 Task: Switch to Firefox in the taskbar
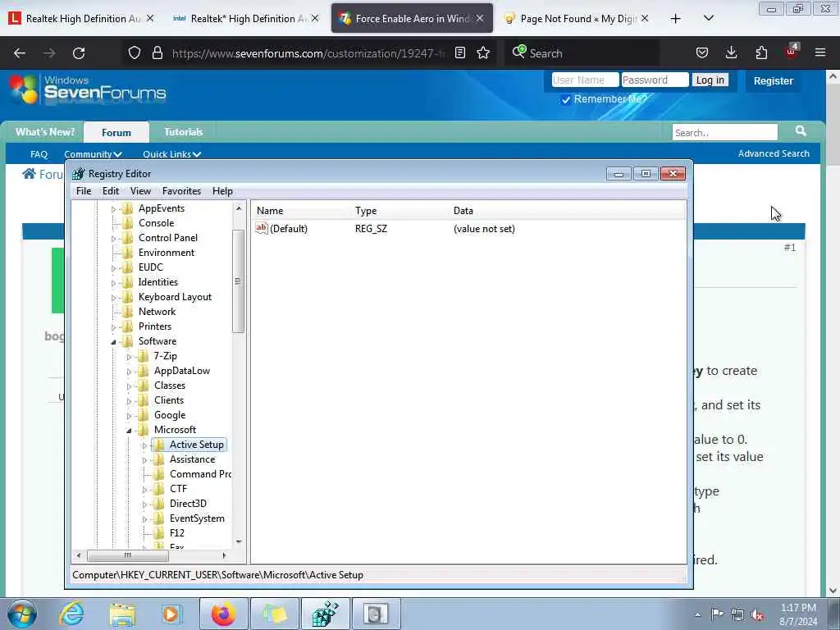pos(223,614)
